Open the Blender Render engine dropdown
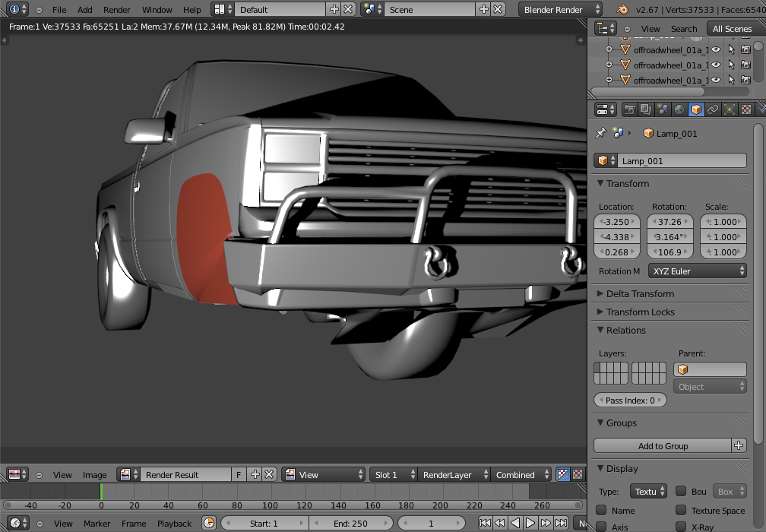This screenshot has width=766, height=532. [561, 10]
